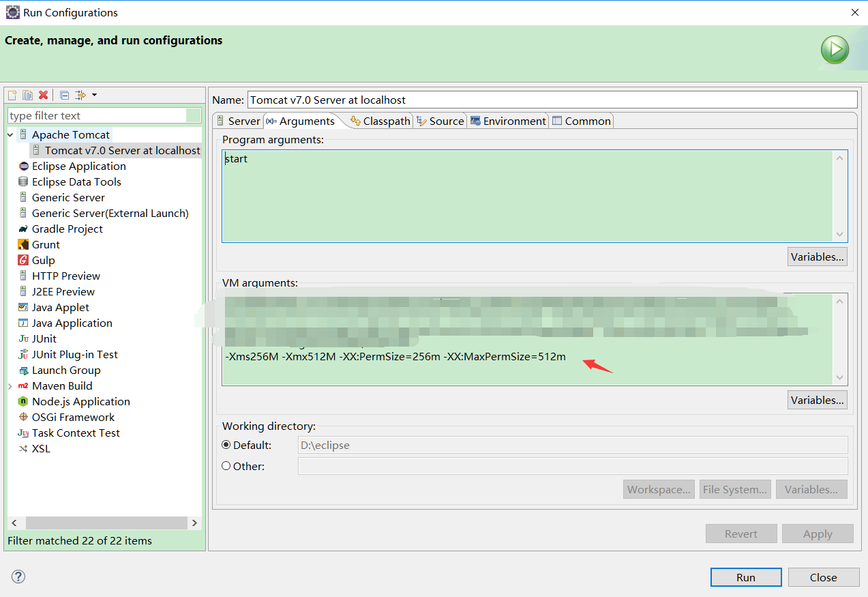Screen dimensions: 868x597
Task: Click the JUnit icon in the tree
Action: 23,339
